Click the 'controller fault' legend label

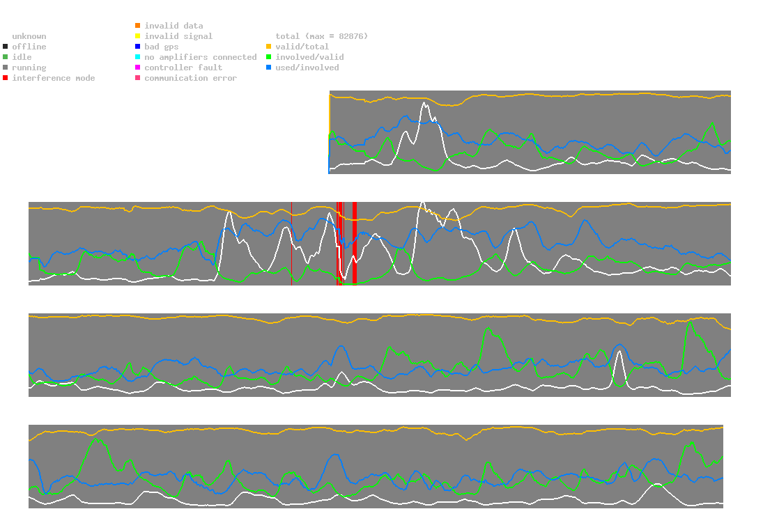coord(183,68)
